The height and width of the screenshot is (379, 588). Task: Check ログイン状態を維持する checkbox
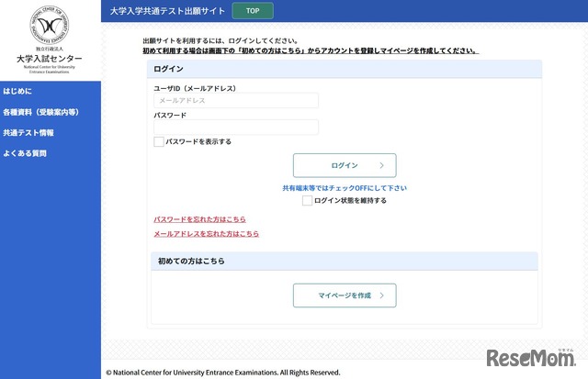(307, 200)
